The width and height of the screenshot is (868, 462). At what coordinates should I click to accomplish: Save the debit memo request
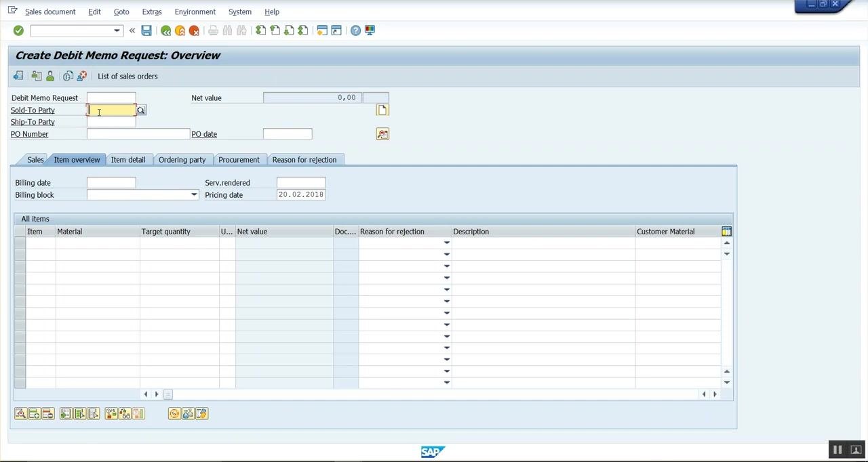point(146,30)
